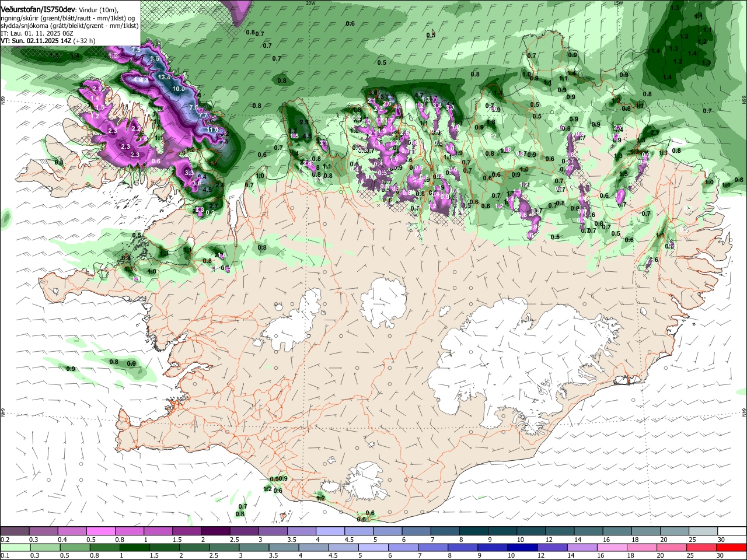Pick the medium green 0.5 swatch in the lower legend row
This screenshot has width=747, height=560.
(75, 547)
